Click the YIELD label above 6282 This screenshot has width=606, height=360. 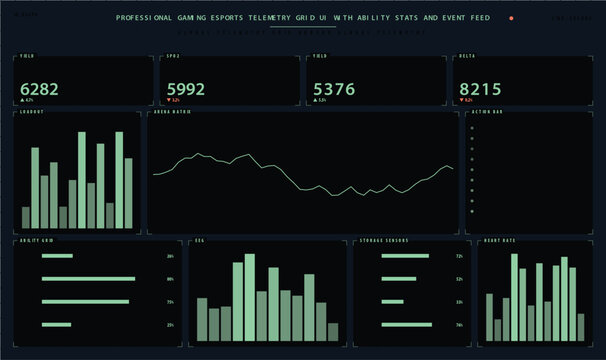coord(27,56)
